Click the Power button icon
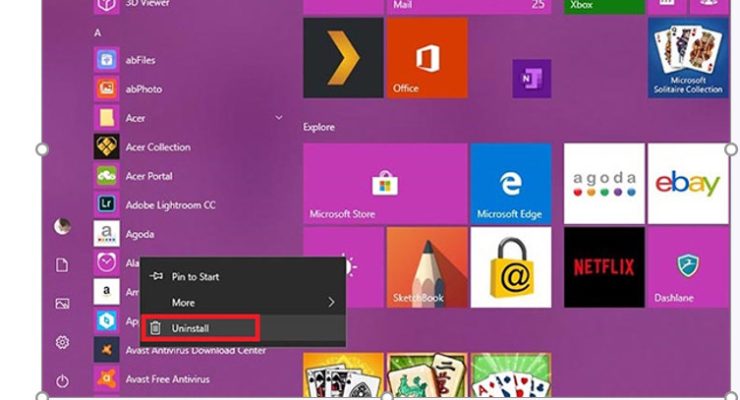740x400 pixels. 62,381
